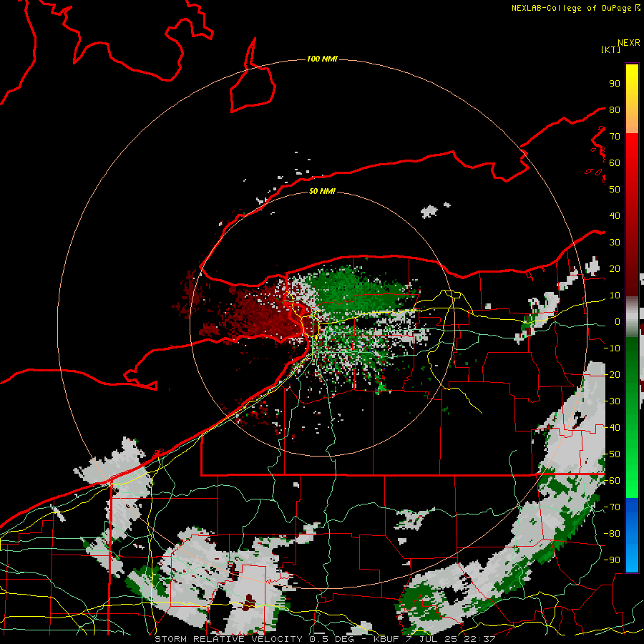
Task: Select the positive 50 knot scale label
Action: [615, 190]
